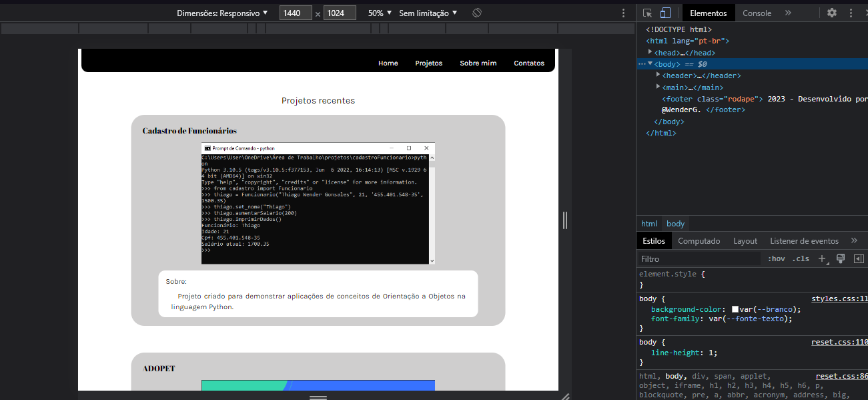Toggle element state pseudo-classes with :hov
The height and width of the screenshot is (400, 868).
(x=776, y=258)
